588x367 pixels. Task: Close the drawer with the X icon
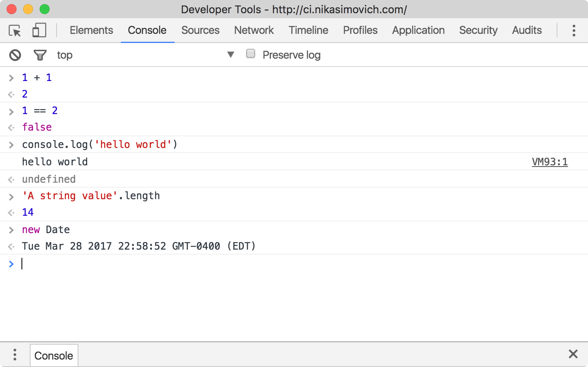[x=573, y=354]
